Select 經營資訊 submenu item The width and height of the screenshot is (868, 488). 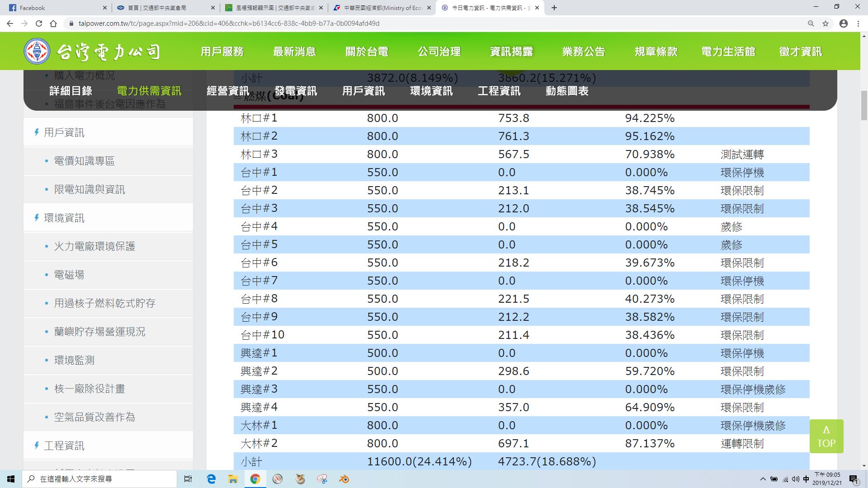[228, 91]
